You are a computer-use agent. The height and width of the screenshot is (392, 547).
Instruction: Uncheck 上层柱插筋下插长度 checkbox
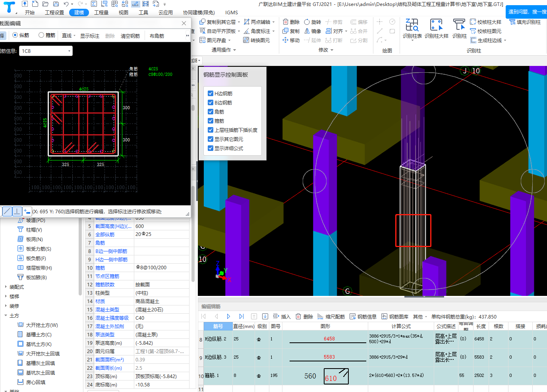[211, 130]
